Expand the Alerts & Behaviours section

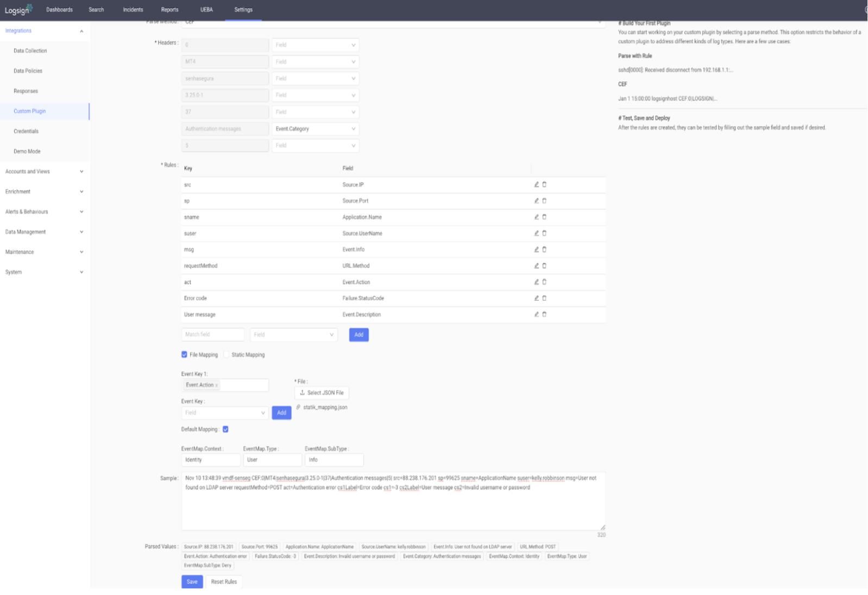point(45,212)
